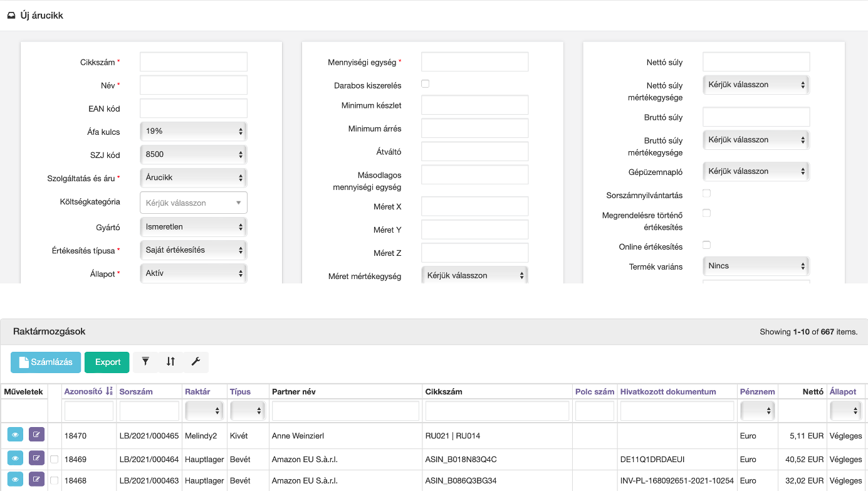Open the Méret mértékegység dropdown

(x=475, y=275)
